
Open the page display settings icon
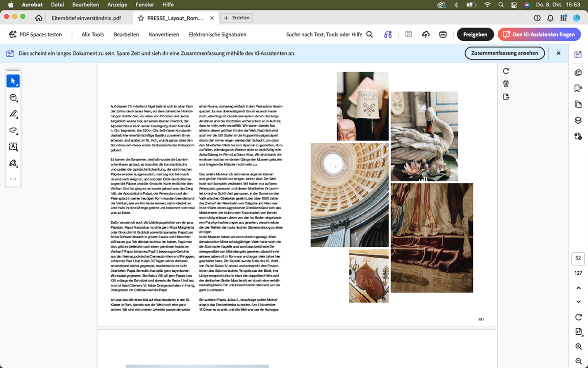(x=578, y=332)
